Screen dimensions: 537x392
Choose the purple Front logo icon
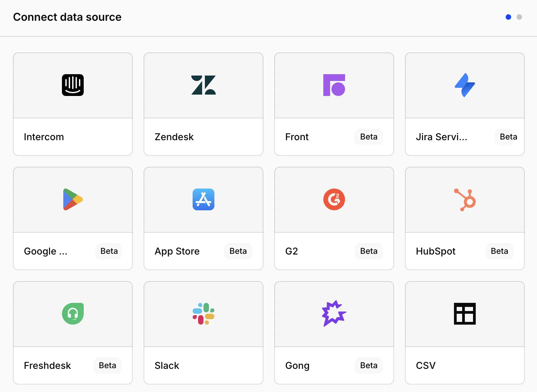point(334,85)
